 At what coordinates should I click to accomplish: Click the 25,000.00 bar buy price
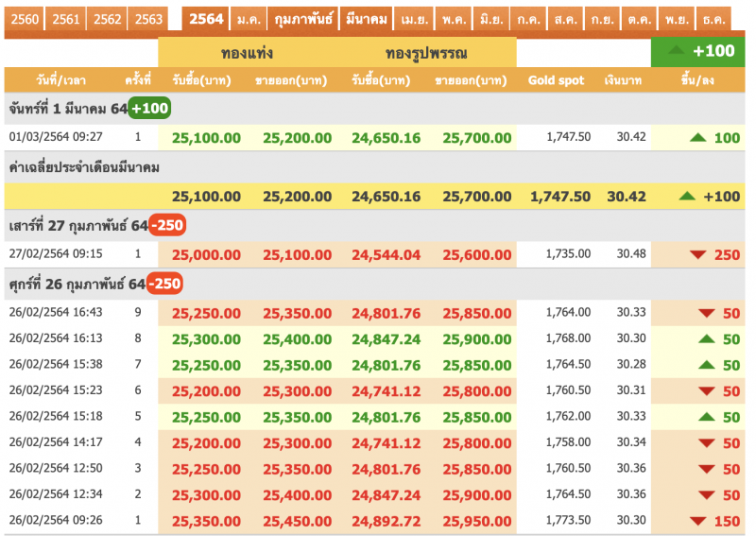(206, 254)
